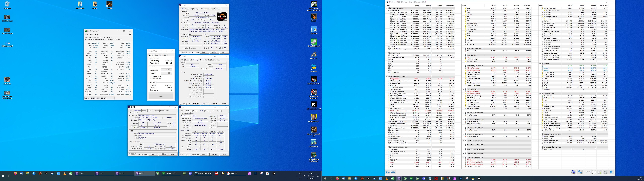Open Discord from the left taskbar
The image size is (644, 181).
pyautogui.click(x=190, y=173)
